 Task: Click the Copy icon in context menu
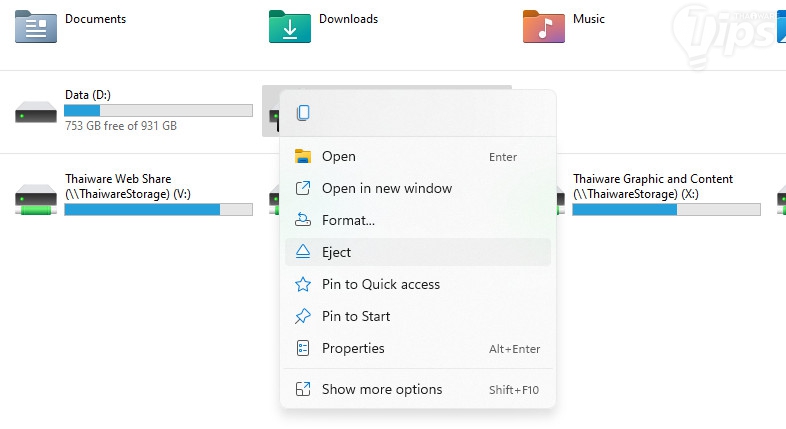coord(303,114)
